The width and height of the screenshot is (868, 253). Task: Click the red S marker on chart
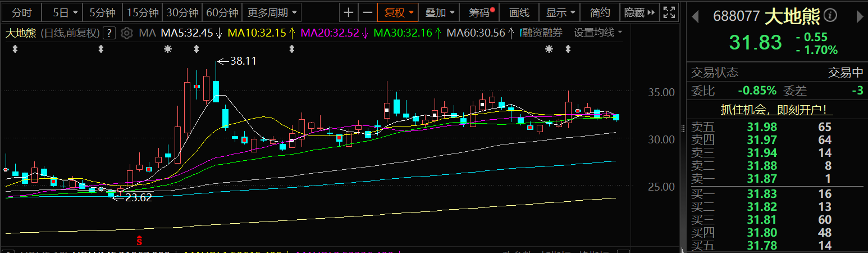139,241
